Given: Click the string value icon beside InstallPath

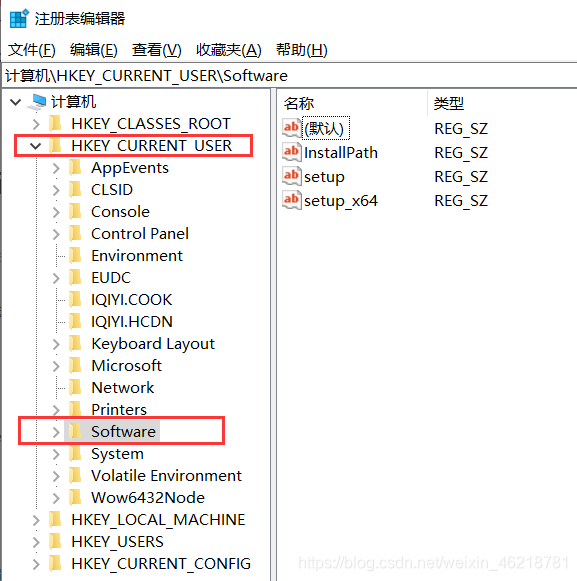Looking at the screenshot, I should 292,152.
